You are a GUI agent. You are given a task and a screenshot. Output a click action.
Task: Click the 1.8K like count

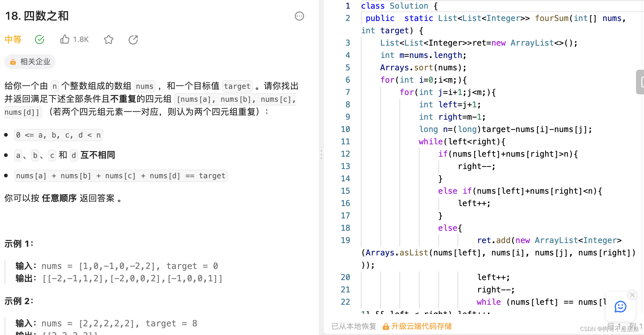point(81,39)
